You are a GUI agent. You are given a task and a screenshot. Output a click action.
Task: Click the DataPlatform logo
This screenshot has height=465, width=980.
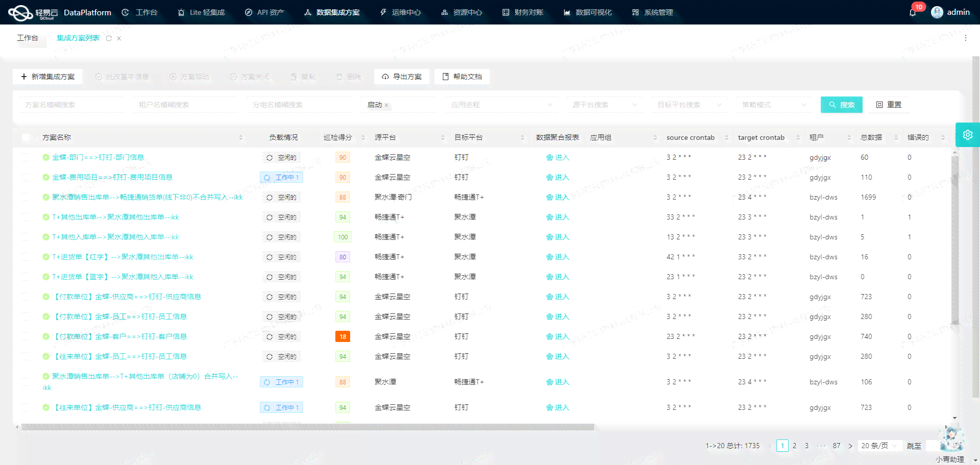point(60,12)
